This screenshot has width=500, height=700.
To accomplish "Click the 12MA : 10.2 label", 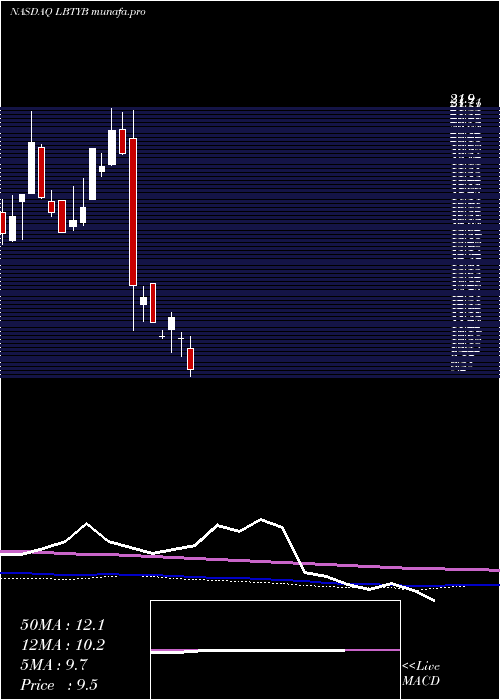I will pos(62,645).
